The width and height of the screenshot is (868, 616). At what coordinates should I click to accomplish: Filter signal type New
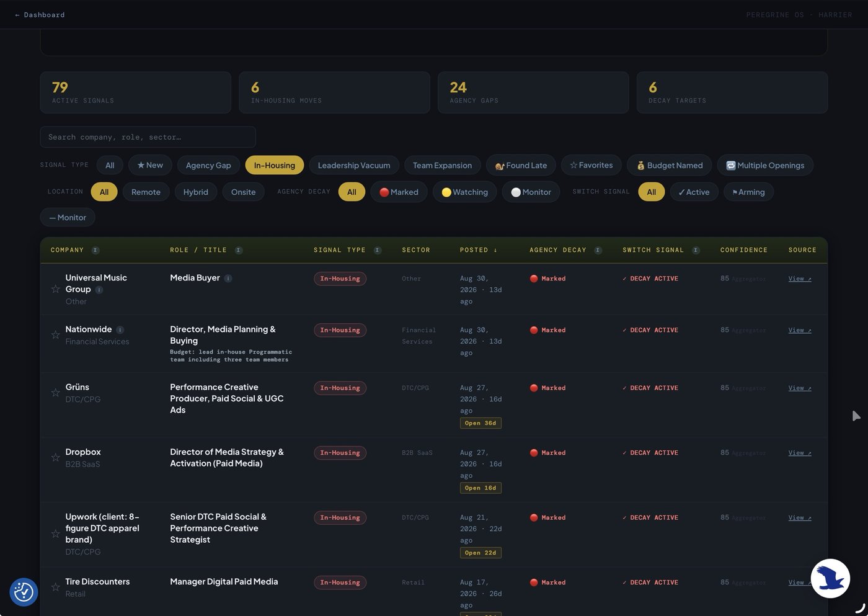pyautogui.click(x=150, y=165)
